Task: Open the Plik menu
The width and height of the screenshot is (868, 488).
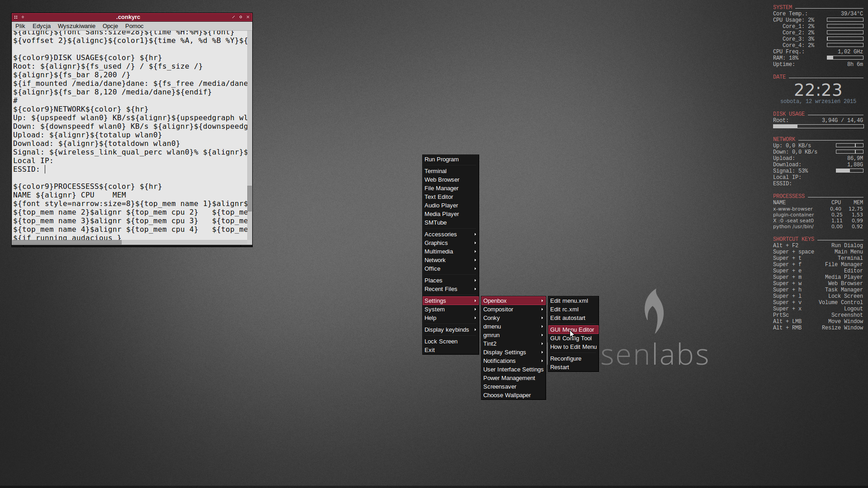Action: 20,26
